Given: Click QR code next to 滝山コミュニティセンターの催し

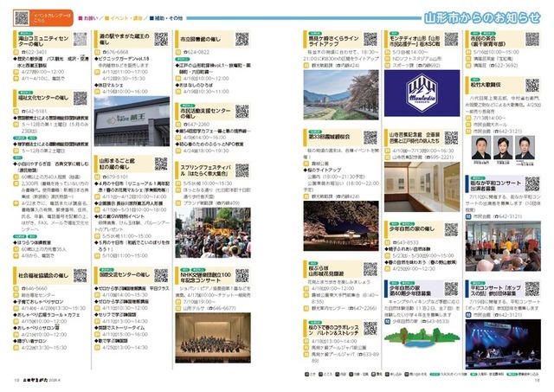Looking at the screenshot, I should (80, 39).
